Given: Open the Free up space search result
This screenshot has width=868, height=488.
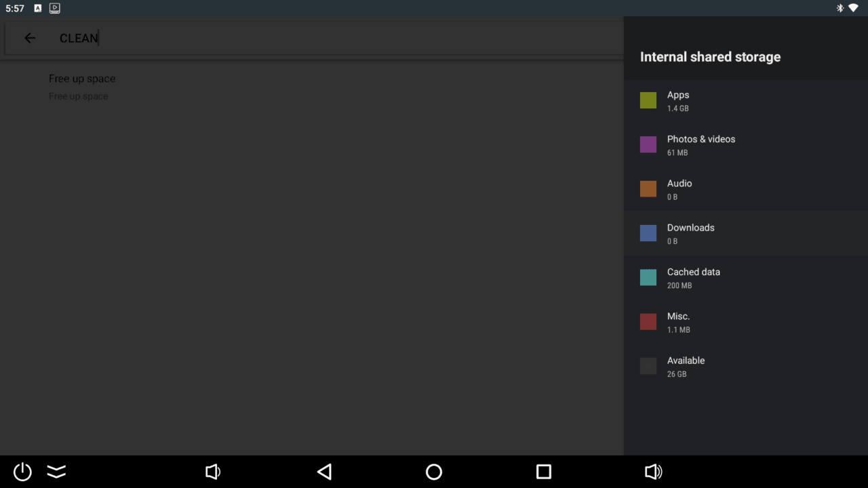Looking at the screenshot, I should (82, 86).
